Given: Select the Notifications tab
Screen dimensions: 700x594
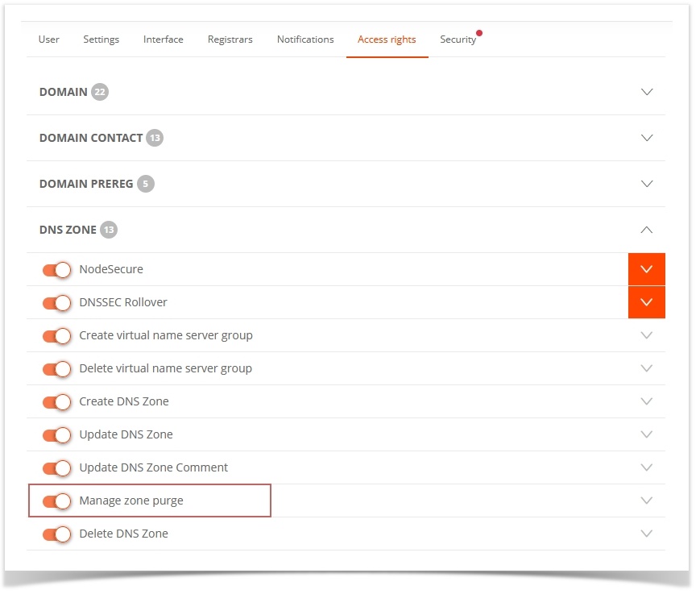Looking at the screenshot, I should coord(305,39).
